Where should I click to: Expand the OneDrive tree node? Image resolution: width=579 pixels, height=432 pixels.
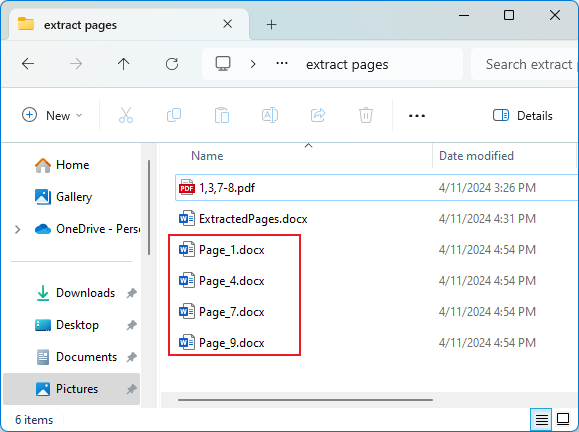tap(17, 229)
